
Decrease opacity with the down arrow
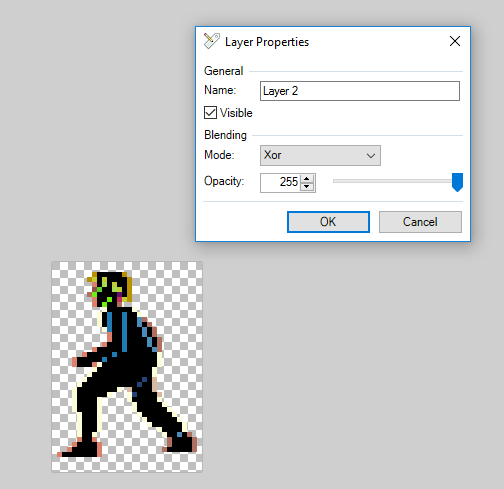tap(307, 187)
